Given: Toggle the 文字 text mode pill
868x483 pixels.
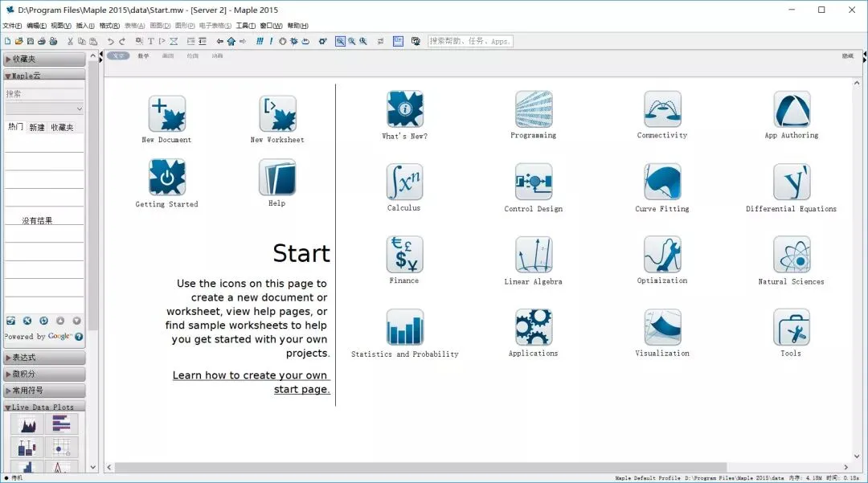Looking at the screenshot, I should pos(118,56).
